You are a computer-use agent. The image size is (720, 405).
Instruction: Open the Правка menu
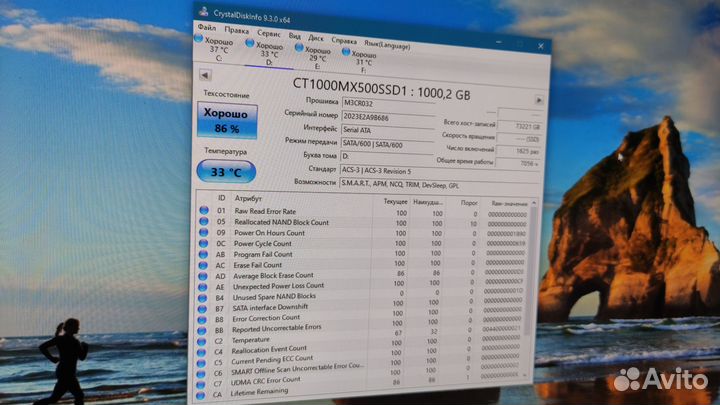point(236,31)
